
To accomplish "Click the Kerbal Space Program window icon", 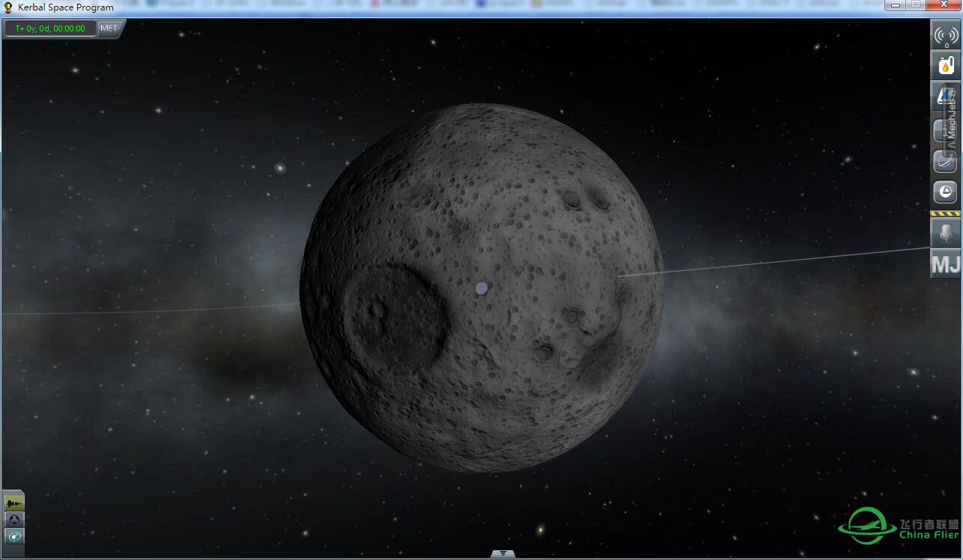I will pos(8,7).
